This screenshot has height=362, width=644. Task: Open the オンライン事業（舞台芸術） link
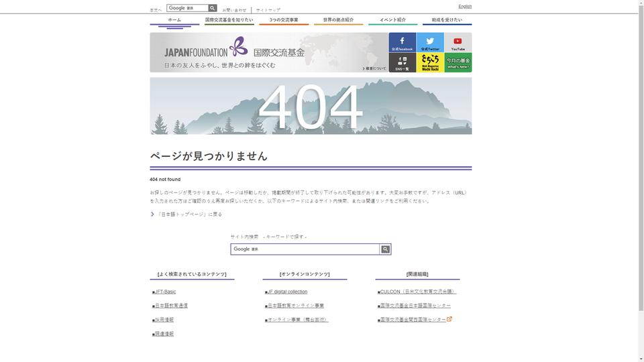[297, 320]
